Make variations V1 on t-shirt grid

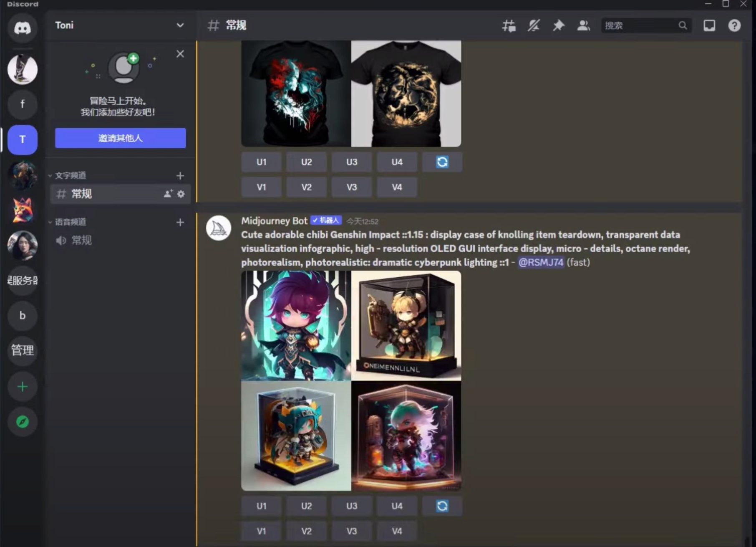point(261,187)
